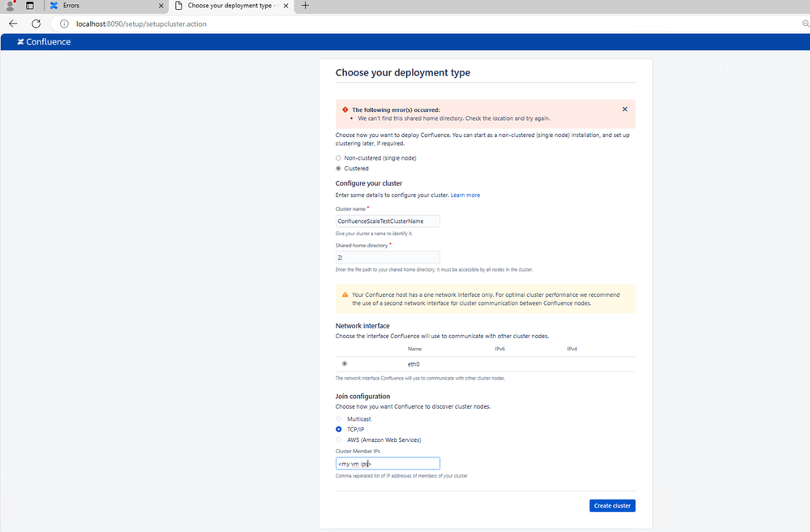Select the eth0 network interface radio

tap(345, 363)
